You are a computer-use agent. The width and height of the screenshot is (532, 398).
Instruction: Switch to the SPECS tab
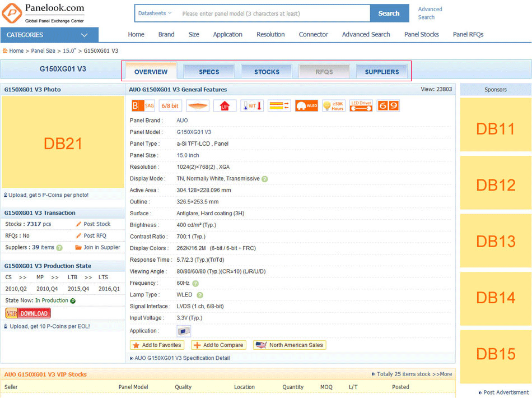point(209,72)
